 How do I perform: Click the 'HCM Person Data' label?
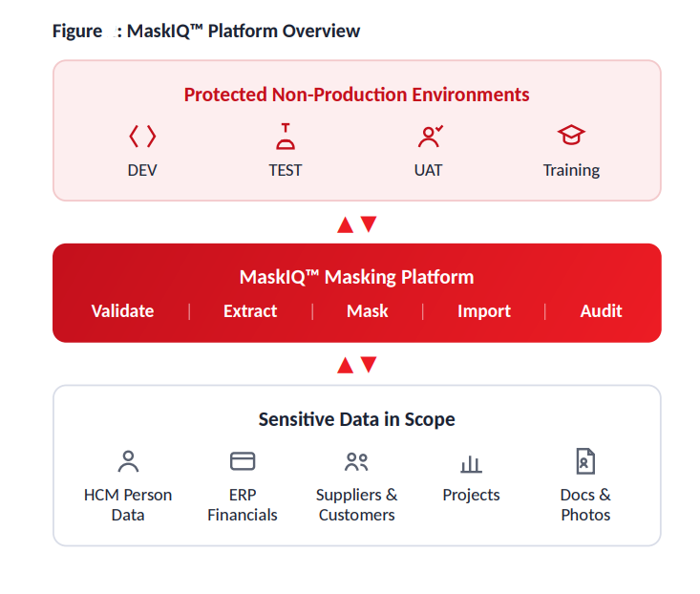click(x=128, y=505)
